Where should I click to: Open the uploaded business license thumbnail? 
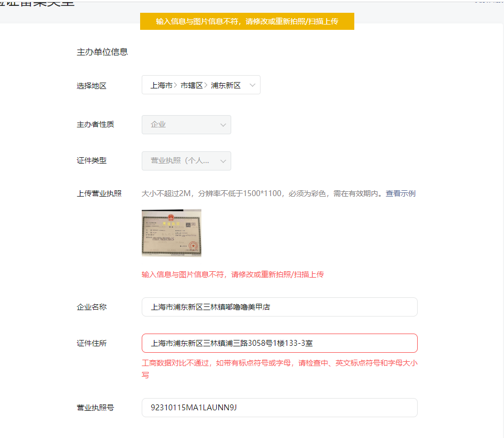[x=172, y=233]
